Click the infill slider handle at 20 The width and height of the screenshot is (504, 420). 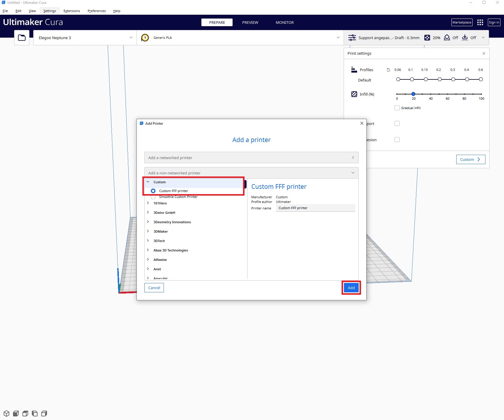click(413, 94)
